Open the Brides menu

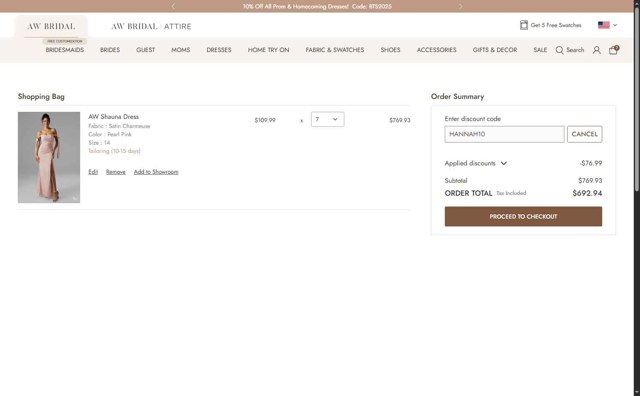coord(110,50)
